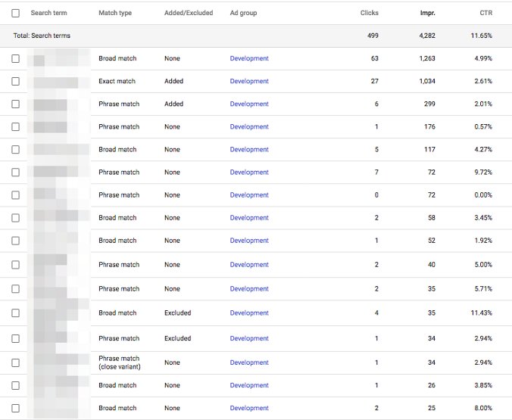Click the 8.00% CTR cell
512x420 pixels.
pyautogui.click(x=483, y=408)
